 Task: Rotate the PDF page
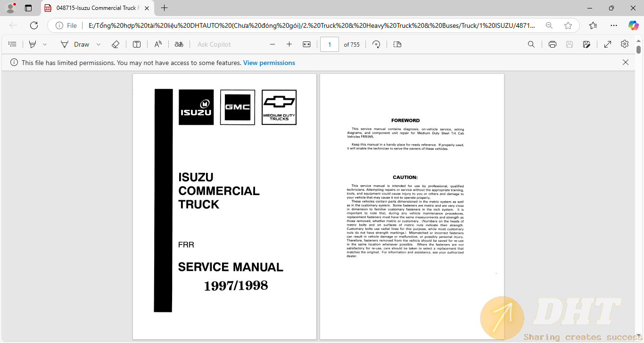[x=376, y=44]
